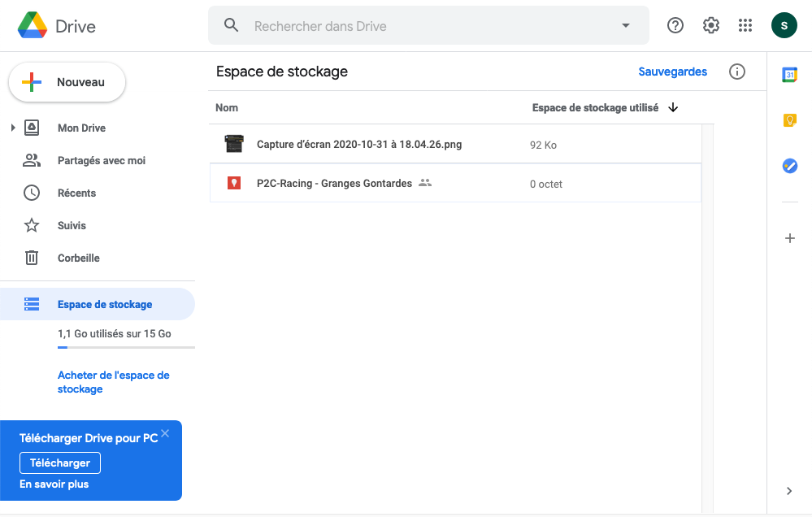This screenshot has height=517, width=812.
Task: Click the vertical scrollbar of the file list
Action: 707,319
